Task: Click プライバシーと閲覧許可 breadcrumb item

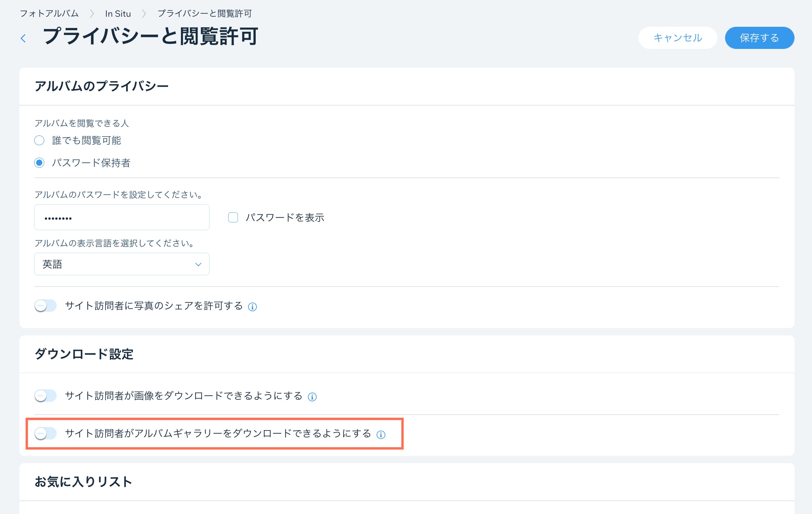Action: 205,14
